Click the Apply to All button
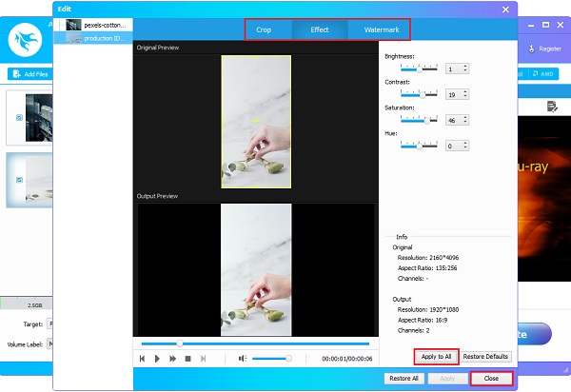 click(436, 357)
